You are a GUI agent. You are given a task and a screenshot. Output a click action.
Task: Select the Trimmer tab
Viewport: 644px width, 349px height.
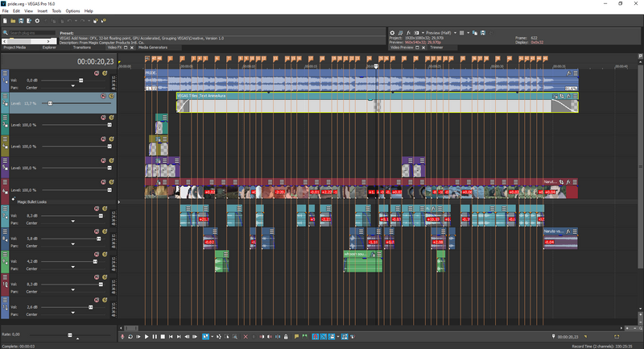437,48
